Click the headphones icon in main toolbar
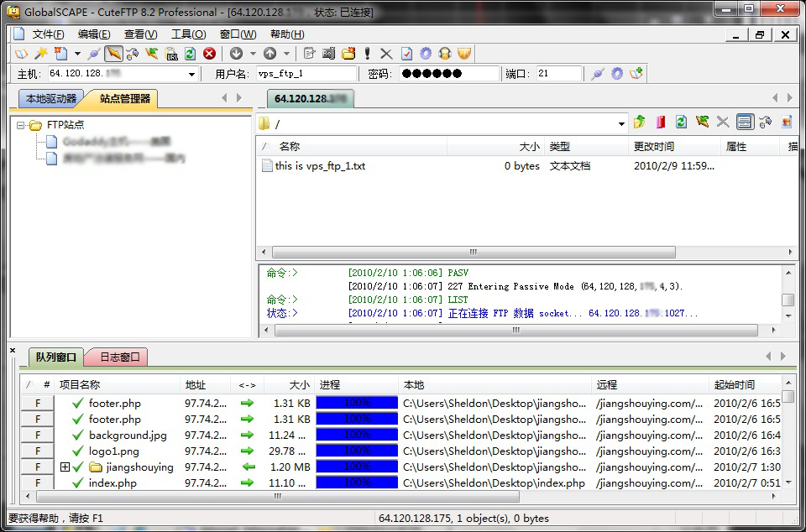The image size is (806, 532). [x=445, y=54]
